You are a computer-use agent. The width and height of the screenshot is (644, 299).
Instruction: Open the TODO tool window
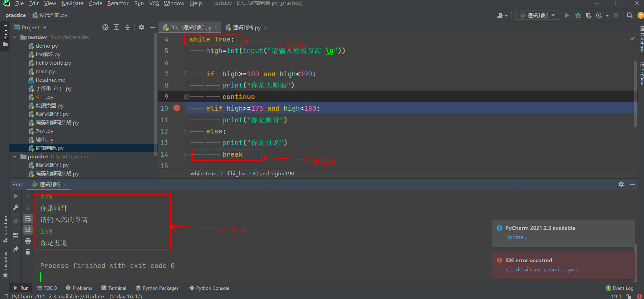47,288
